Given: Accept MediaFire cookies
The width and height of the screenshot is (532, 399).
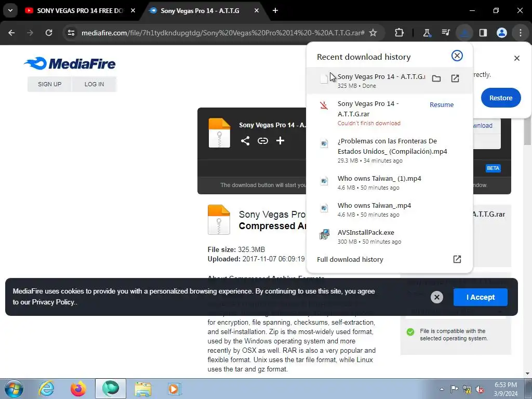Looking at the screenshot, I should click(x=481, y=297).
